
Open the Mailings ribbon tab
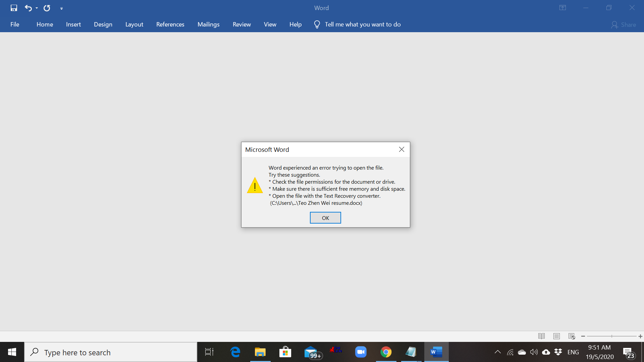tap(208, 24)
